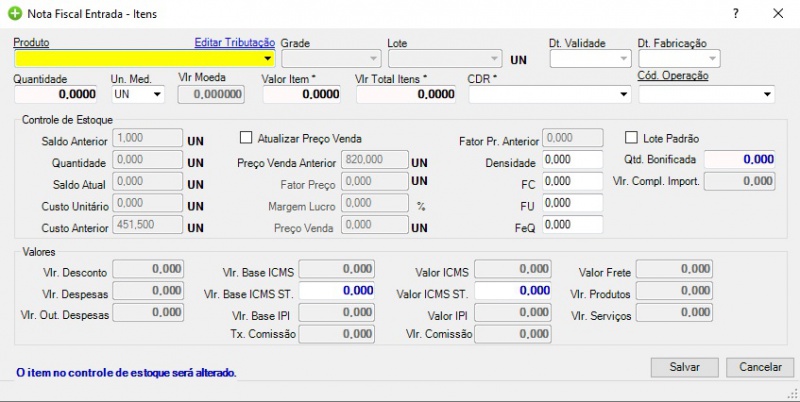Click the help question mark button

point(737,14)
